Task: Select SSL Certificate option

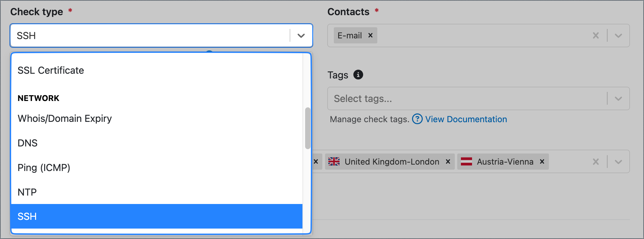Action: pos(157,70)
